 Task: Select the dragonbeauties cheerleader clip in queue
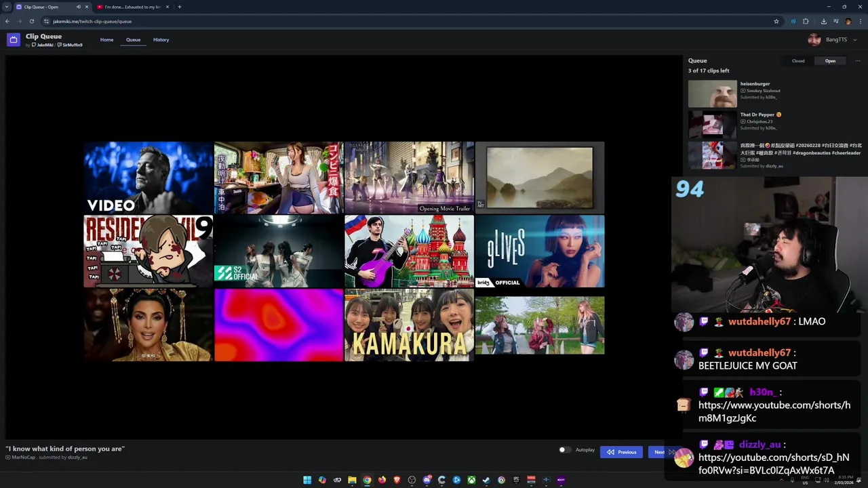(x=774, y=155)
